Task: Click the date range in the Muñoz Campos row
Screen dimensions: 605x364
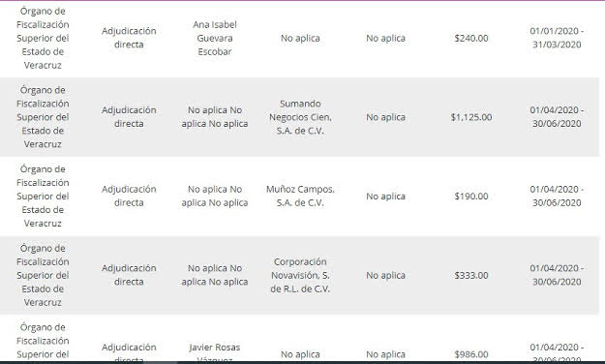Action: (x=557, y=196)
